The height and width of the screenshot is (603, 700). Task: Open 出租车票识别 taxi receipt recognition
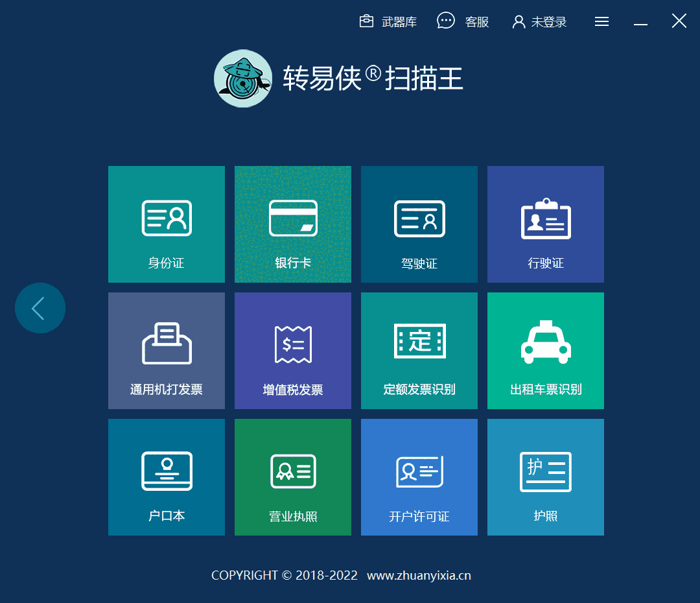tap(545, 351)
